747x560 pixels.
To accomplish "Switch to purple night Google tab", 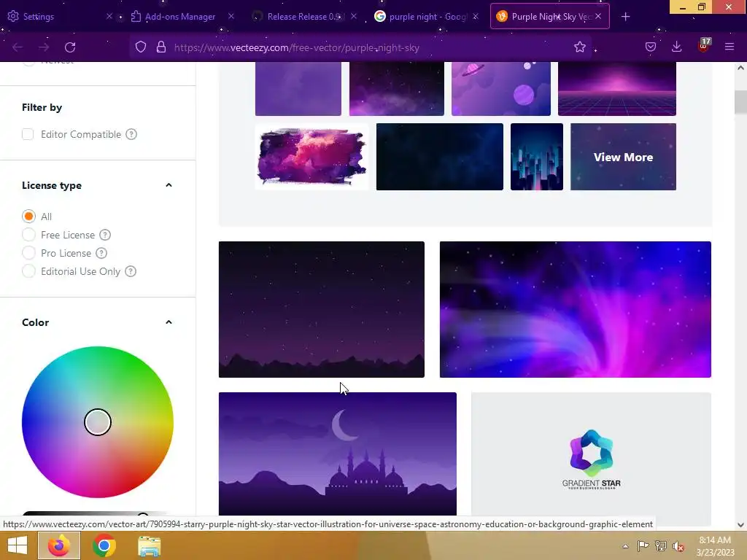I will [x=425, y=16].
